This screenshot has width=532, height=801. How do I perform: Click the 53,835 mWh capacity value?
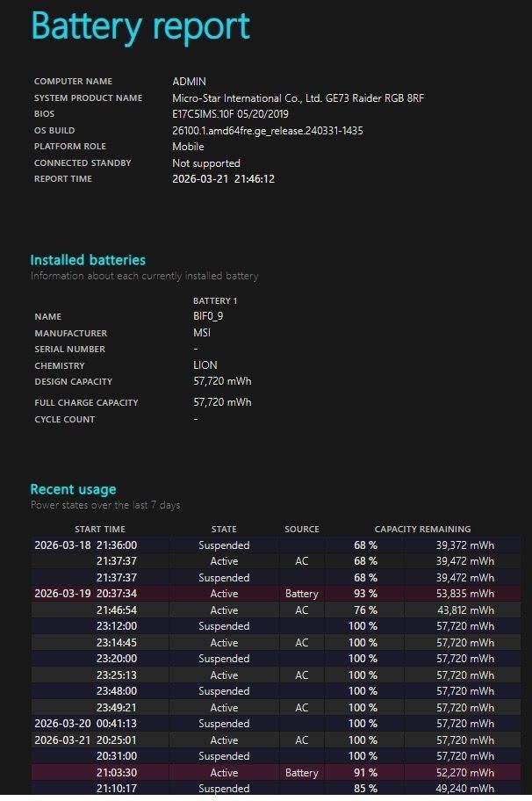(464, 594)
